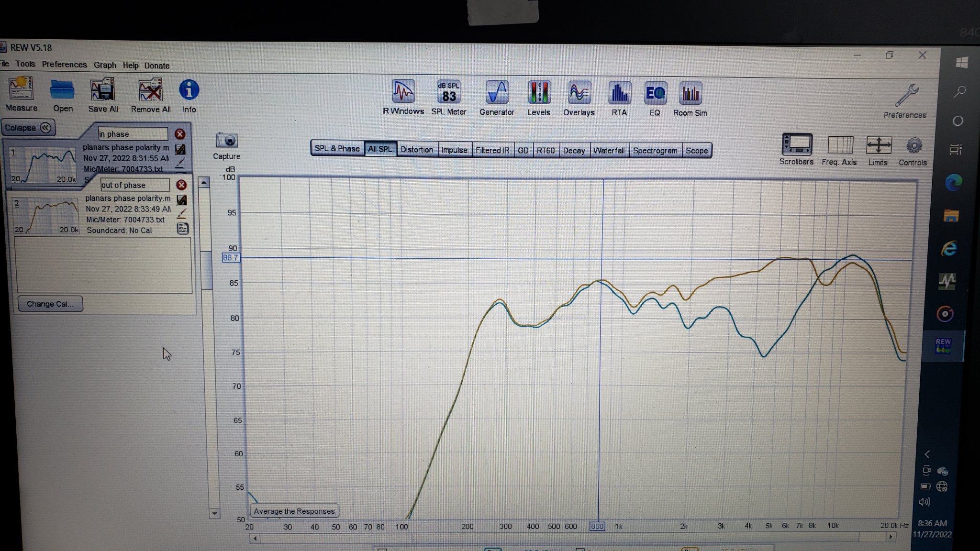Start a new measurement with Measure
This screenshot has width=980, height=551.
pyautogui.click(x=21, y=94)
